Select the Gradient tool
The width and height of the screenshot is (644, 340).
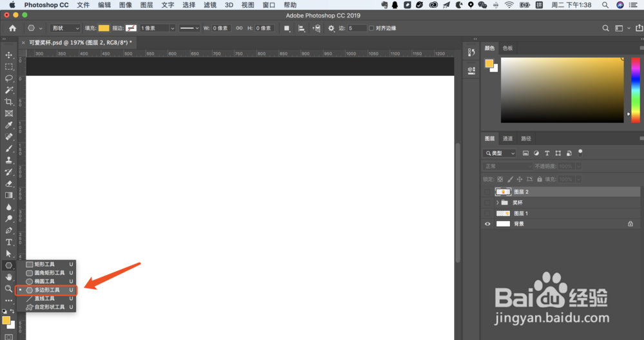click(8, 196)
